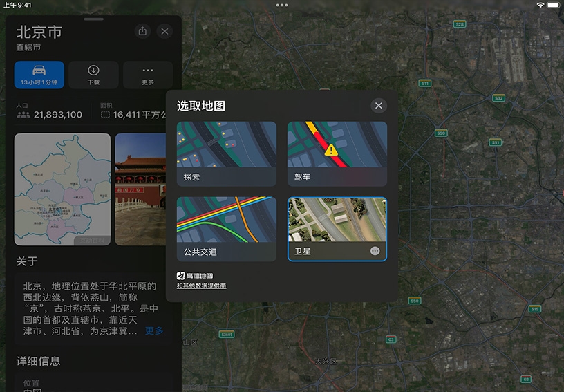The width and height of the screenshot is (564, 392).
Task: Open 和其他数据提供商 link
Action: pos(201,286)
